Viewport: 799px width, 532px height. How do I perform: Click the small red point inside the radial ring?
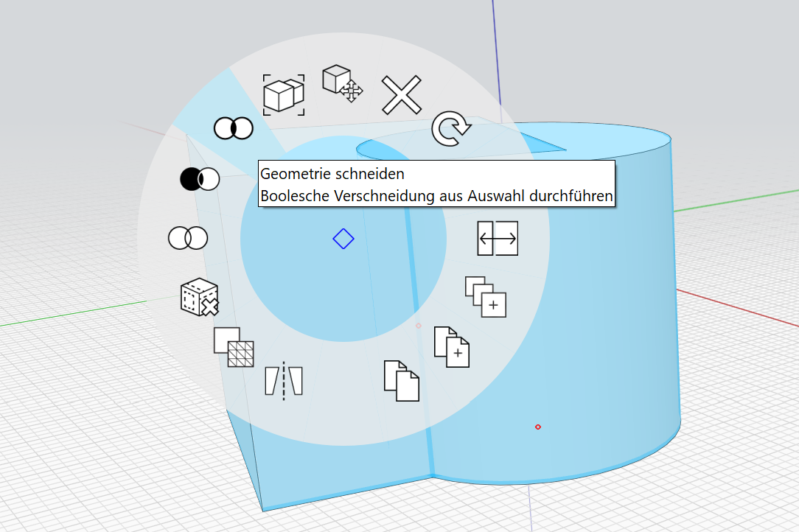(x=418, y=325)
